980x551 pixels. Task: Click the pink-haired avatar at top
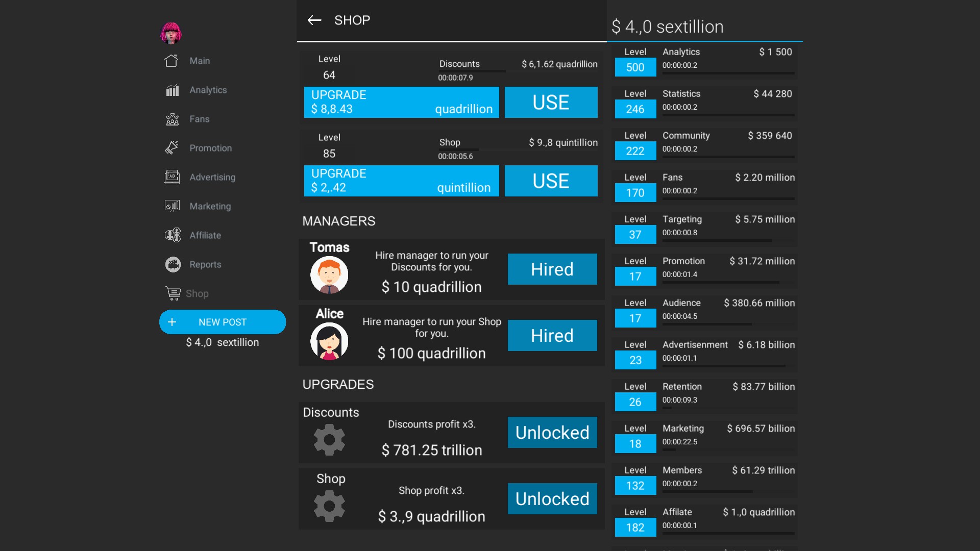coord(171,33)
